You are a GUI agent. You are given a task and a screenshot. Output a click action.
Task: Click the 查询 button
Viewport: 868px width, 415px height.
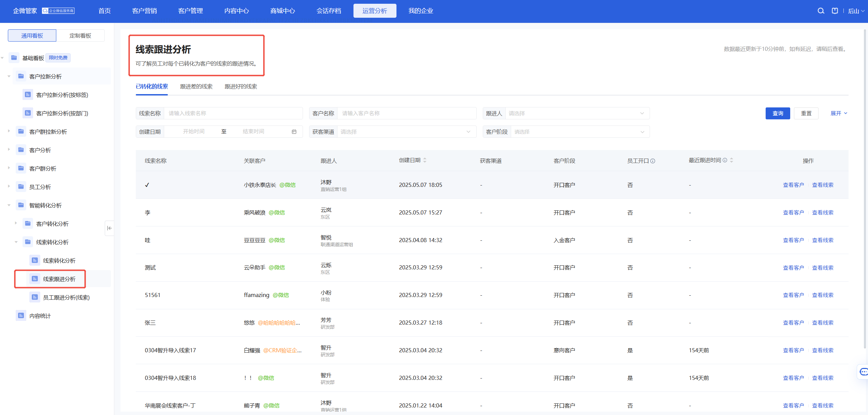pos(778,113)
